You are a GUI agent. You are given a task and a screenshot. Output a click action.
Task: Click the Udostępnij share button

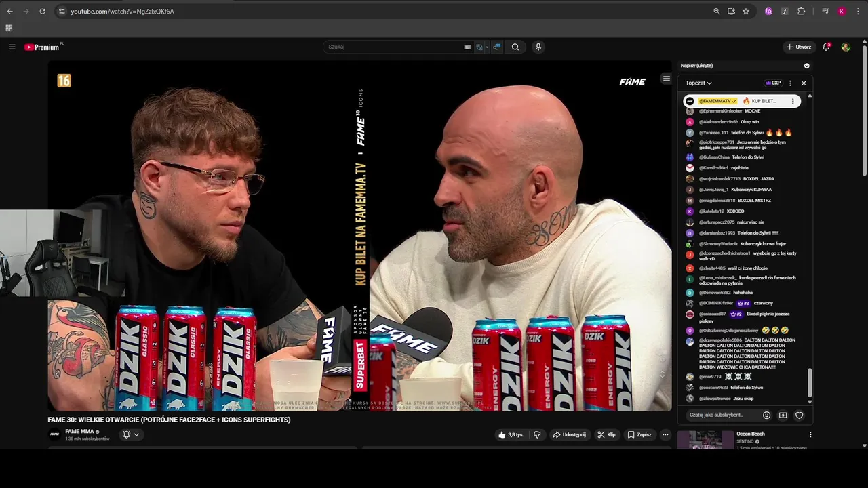(x=569, y=434)
